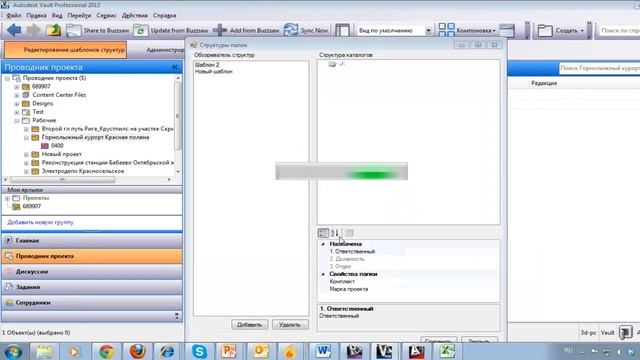Image resolution: width=640 pixels, height=360 pixels.
Task: Click the alphabetical sort icon in property grid
Action: tap(335, 233)
